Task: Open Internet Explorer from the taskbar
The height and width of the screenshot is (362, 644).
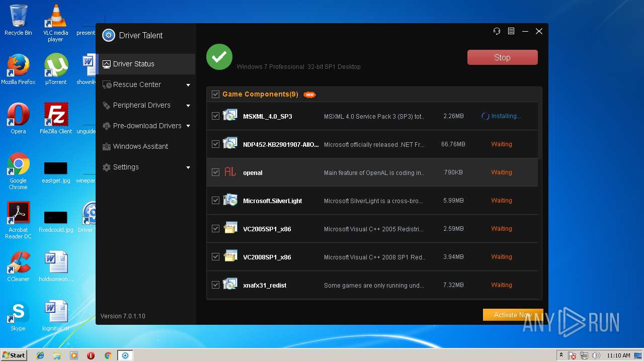Action: coord(40,355)
